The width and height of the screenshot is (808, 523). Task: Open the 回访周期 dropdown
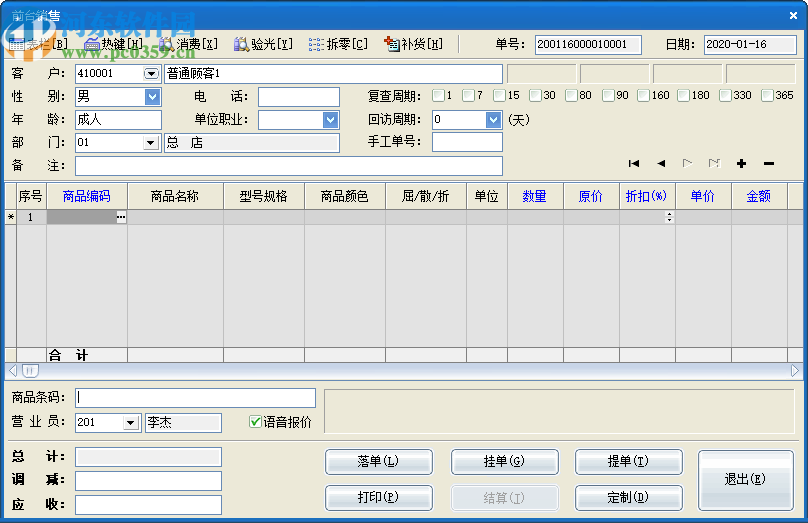click(x=493, y=120)
